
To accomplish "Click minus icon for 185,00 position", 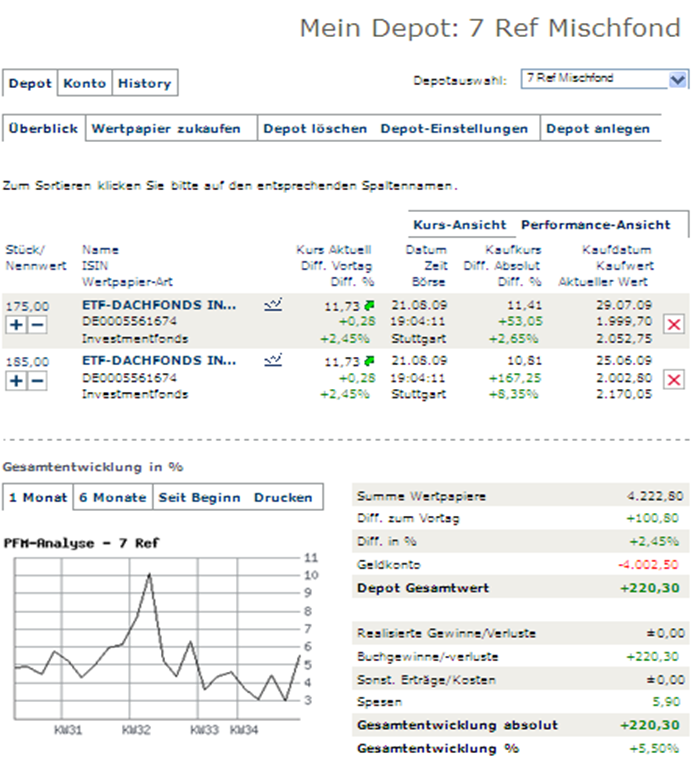I will pyautogui.click(x=36, y=380).
